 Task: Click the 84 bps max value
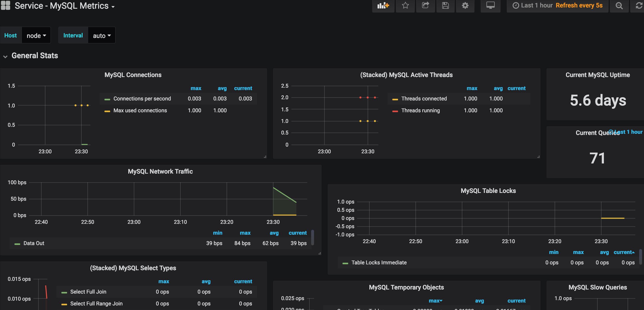242,243
